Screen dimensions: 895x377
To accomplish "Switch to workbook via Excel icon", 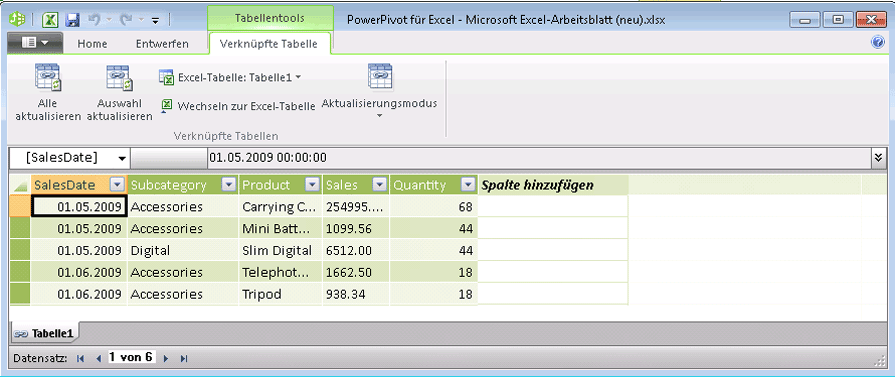I will click(50, 19).
